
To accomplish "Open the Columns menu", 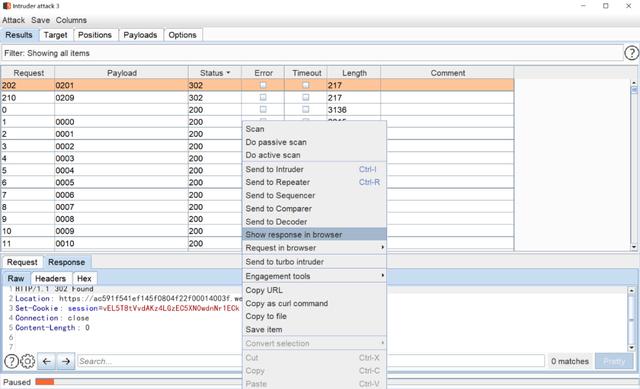I will point(71,20).
